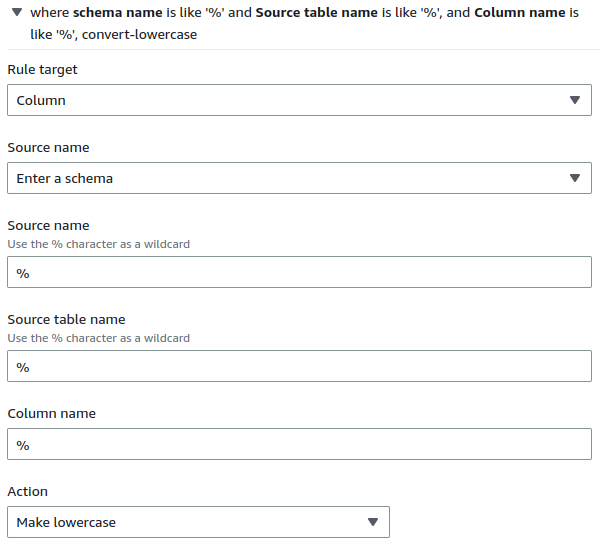Collapse the rule summary disclosure triangle
601x551 pixels.
[17, 14]
